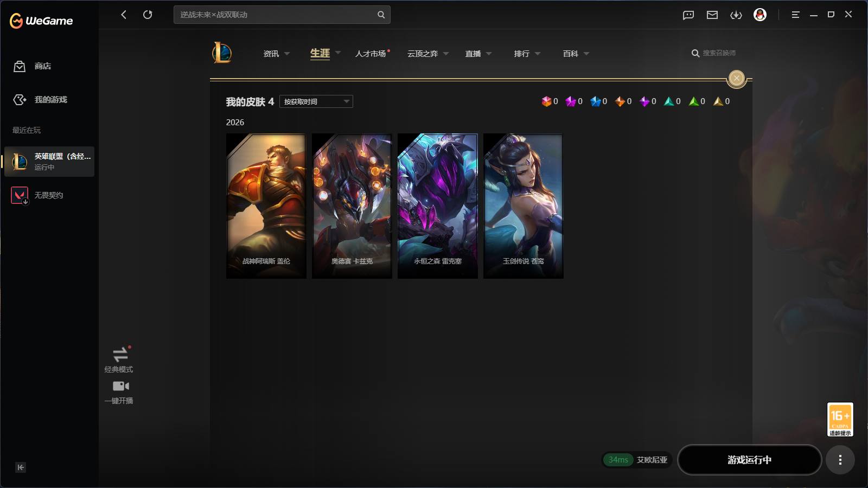868x488 pixels.
Task: Select the 34ms 艾欧尼亚 server indicator
Action: pyautogui.click(x=637, y=460)
